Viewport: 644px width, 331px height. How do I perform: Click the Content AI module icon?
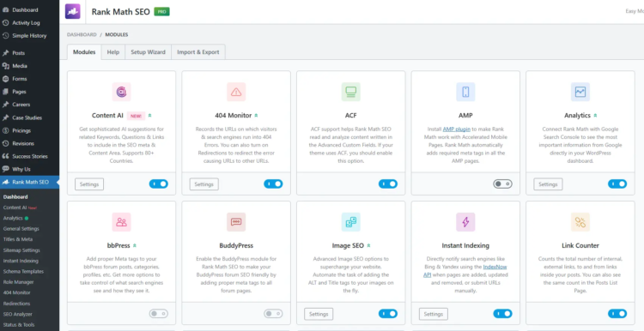coord(122,92)
